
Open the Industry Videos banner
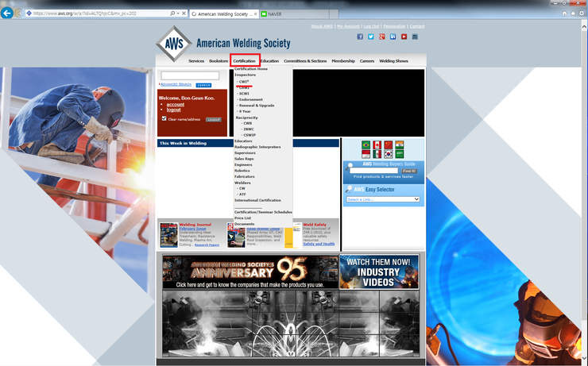(x=379, y=272)
